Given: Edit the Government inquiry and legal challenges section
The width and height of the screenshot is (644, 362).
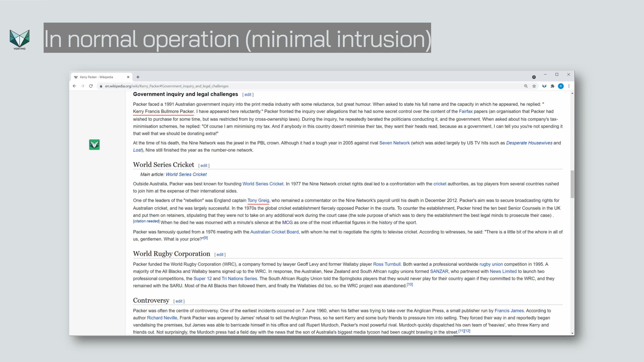Looking at the screenshot, I should (x=248, y=95).
